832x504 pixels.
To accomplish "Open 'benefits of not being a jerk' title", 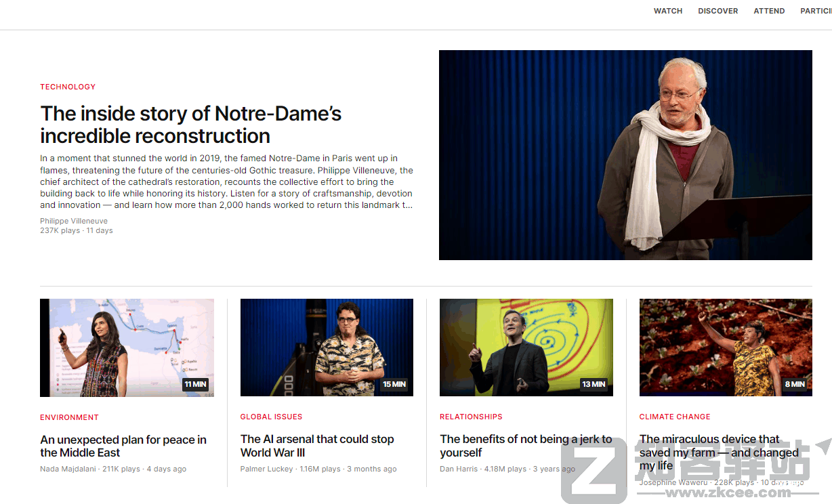I will click(526, 446).
